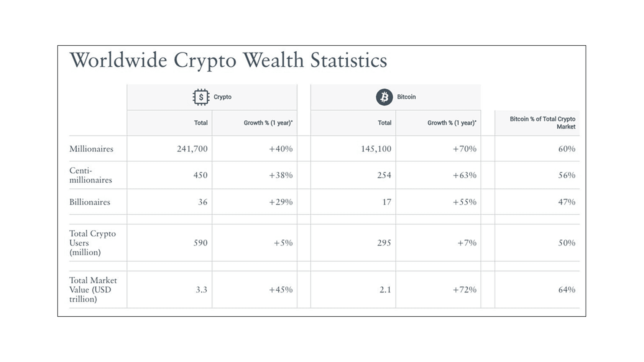The image size is (644, 362).
Task: Select the 145,100 Bitcoin millionaires value
Action: [x=376, y=149]
